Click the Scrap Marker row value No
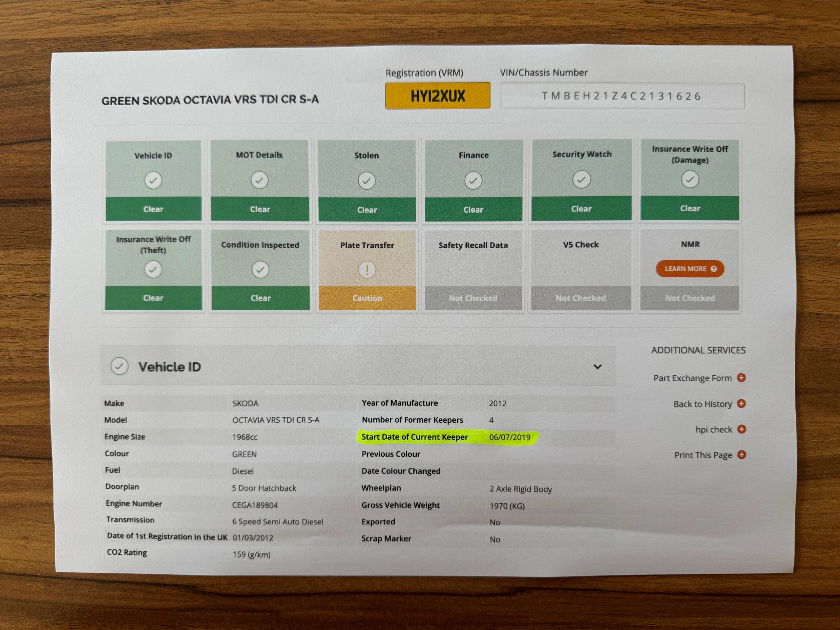This screenshot has height=630, width=840. click(494, 540)
